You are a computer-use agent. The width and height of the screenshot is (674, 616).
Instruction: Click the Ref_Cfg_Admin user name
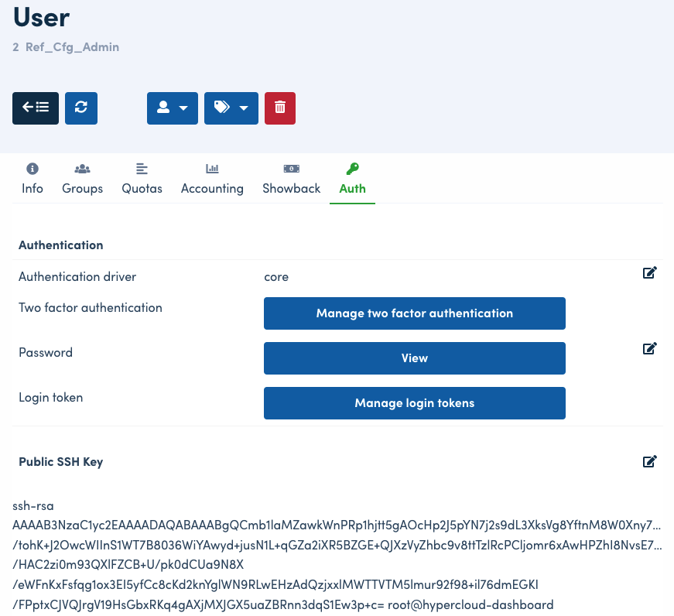tap(72, 47)
